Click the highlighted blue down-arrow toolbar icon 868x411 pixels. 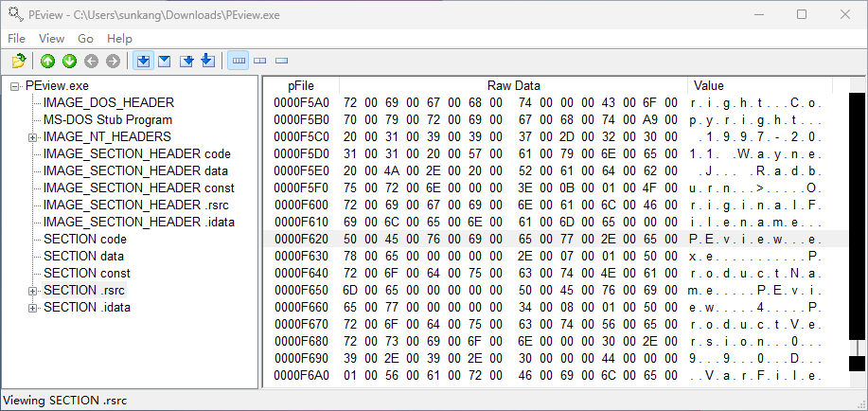[143, 62]
